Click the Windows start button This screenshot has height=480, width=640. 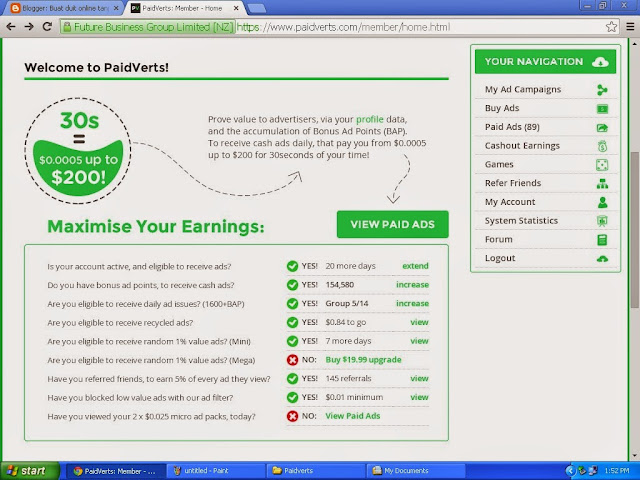point(29,471)
